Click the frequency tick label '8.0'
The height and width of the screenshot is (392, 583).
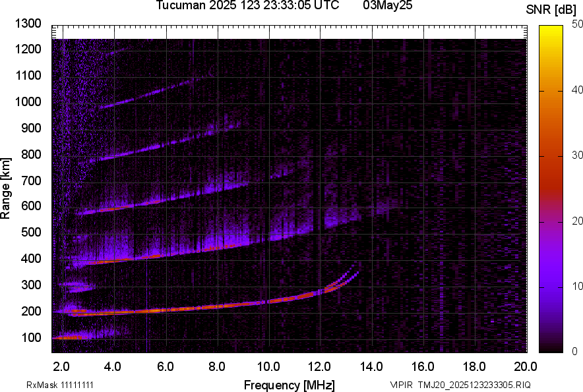pos(217,367)
